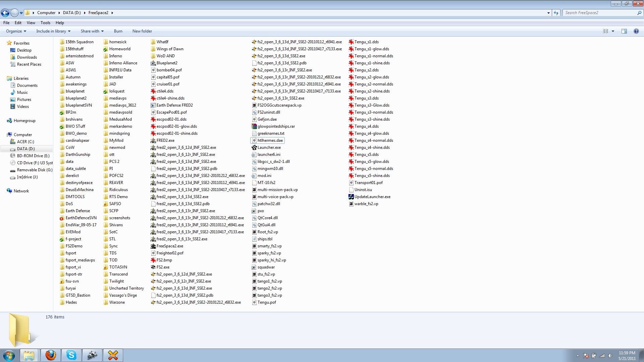
Task: Select the glowpointedships.rar archive icon
Action: (x=254, y=126)
